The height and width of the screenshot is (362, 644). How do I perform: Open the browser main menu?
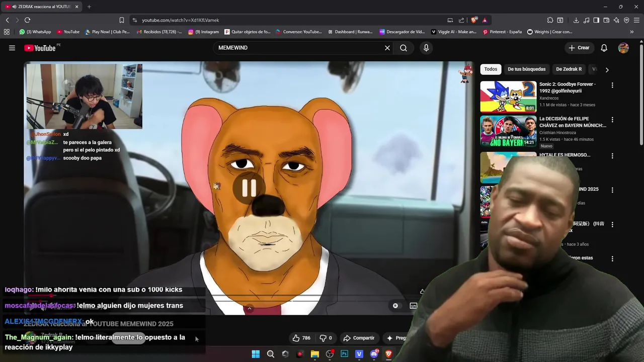tap(637, 20)
